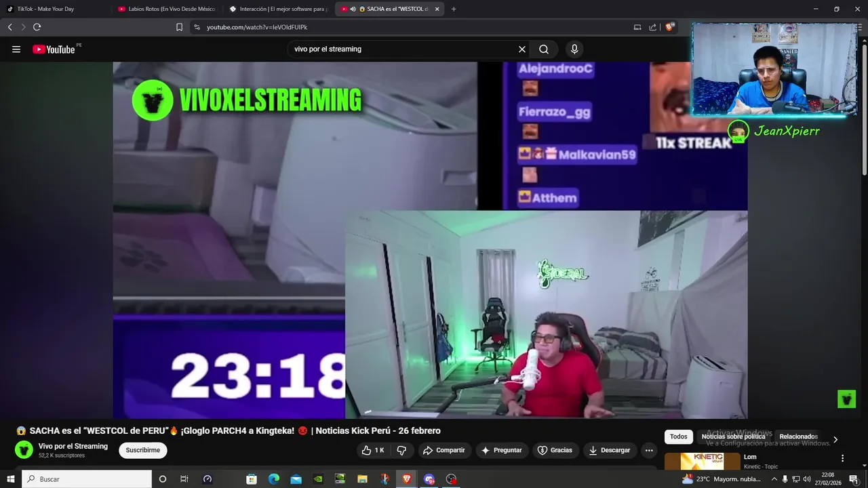Click the Compartir share button
This screenshot has width=868, height=488.
[443, 450]
